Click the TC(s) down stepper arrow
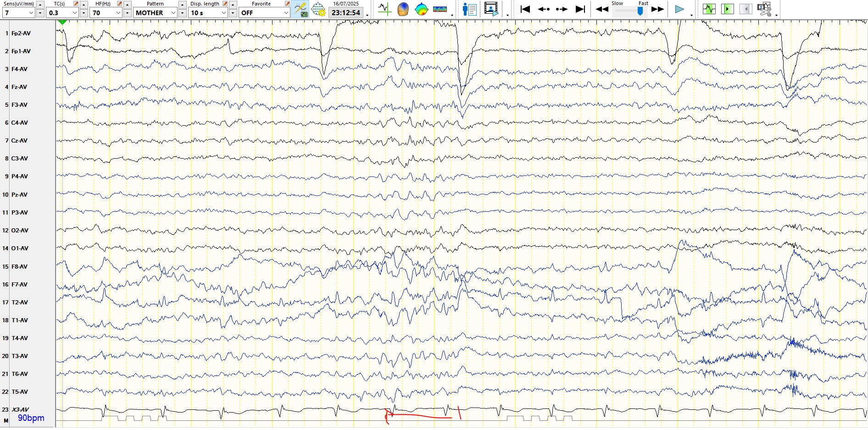 (x=84, y=13)
